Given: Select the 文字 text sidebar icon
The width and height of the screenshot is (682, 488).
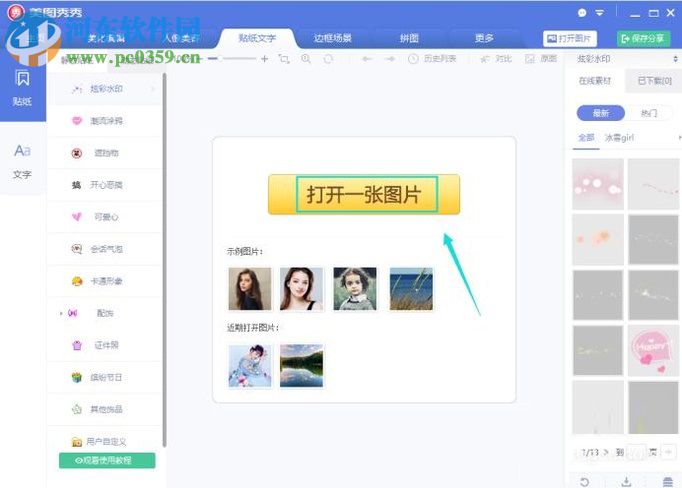Looking at the screenshot, I should pos(22,161).
